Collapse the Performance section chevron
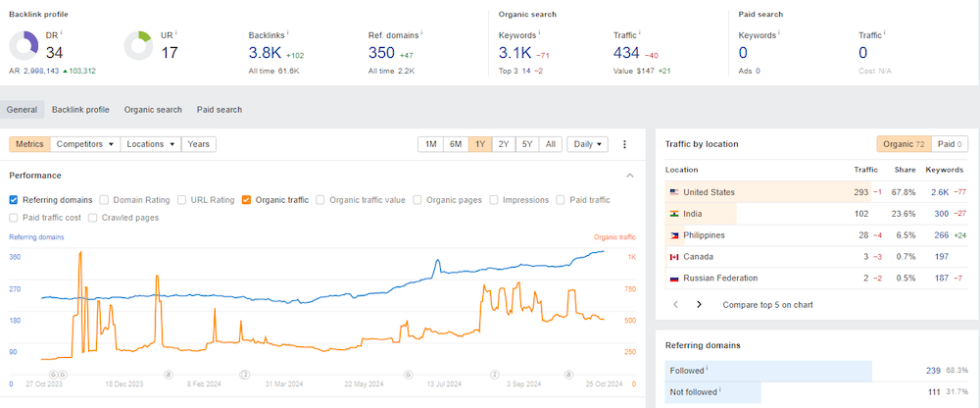 630,176
